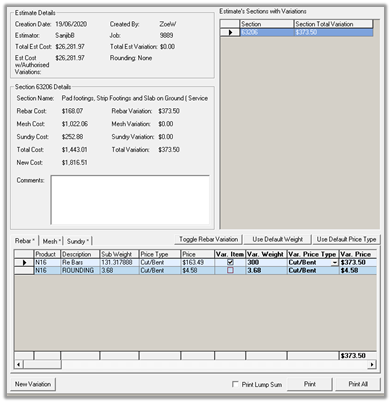Click Var. Price total $373.50 in footer
Screen dimensions: 391x403
[x=358, y=356]
